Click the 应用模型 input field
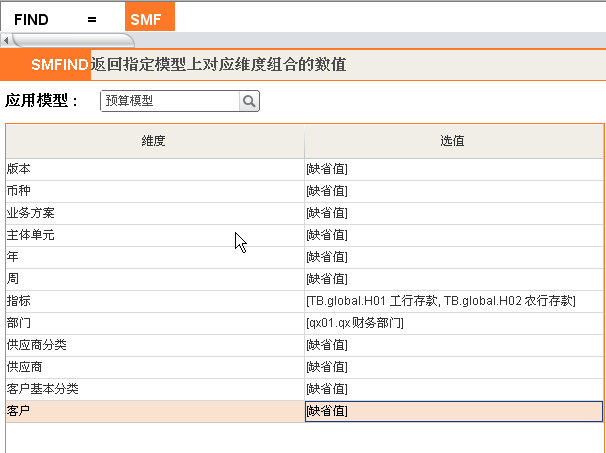This screenshot has height=453, width=606. pyautogui.click(x=170, y=101)
